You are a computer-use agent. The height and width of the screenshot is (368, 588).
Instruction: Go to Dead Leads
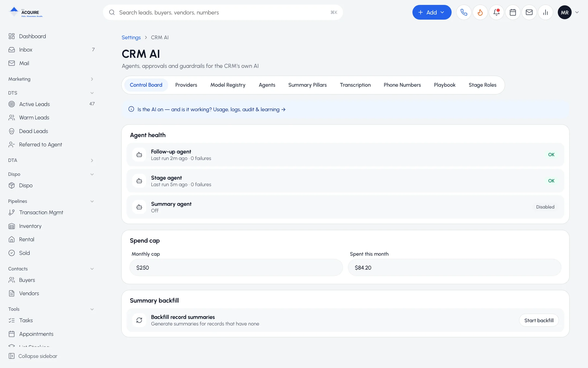coord(52,131)
